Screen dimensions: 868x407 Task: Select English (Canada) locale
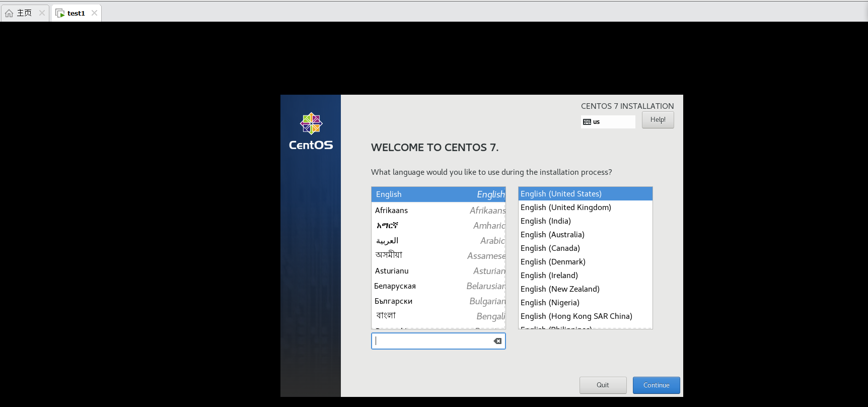[x=585, y=248]
